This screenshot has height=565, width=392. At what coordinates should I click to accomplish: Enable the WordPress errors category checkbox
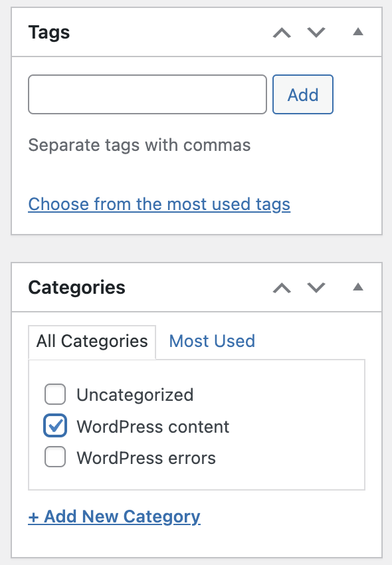[55, 457]
